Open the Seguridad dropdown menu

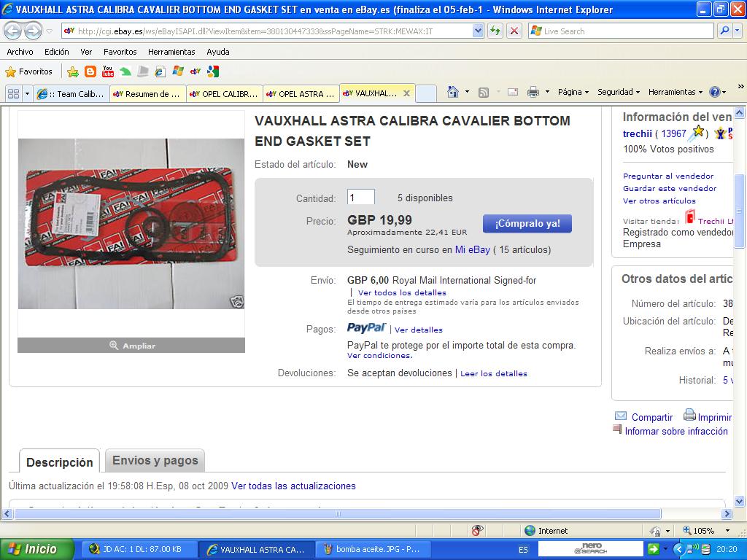pos(619,92)
